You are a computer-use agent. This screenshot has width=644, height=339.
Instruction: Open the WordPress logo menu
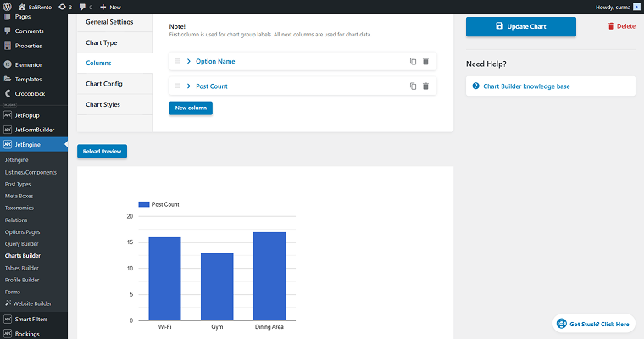pyautogui.click(x=8, y=7)
